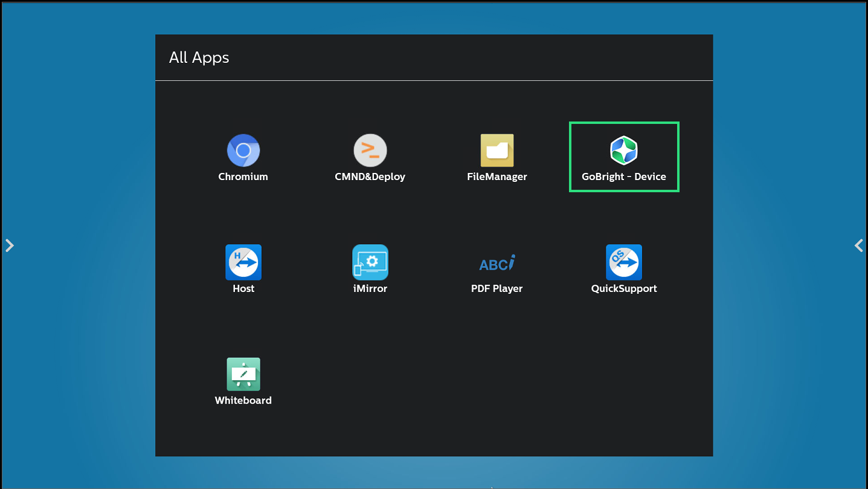This screenshot has width=868, height=489.
Task: Select the "CMND&Deploy" label text
Action: coord(370,176)
